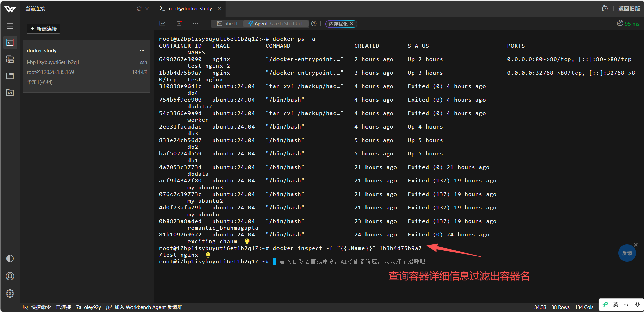Screen dimensions: 644x312
Task: Click container ID 6498767e3090
Action: pyautogui.click(x=180, y=59)
